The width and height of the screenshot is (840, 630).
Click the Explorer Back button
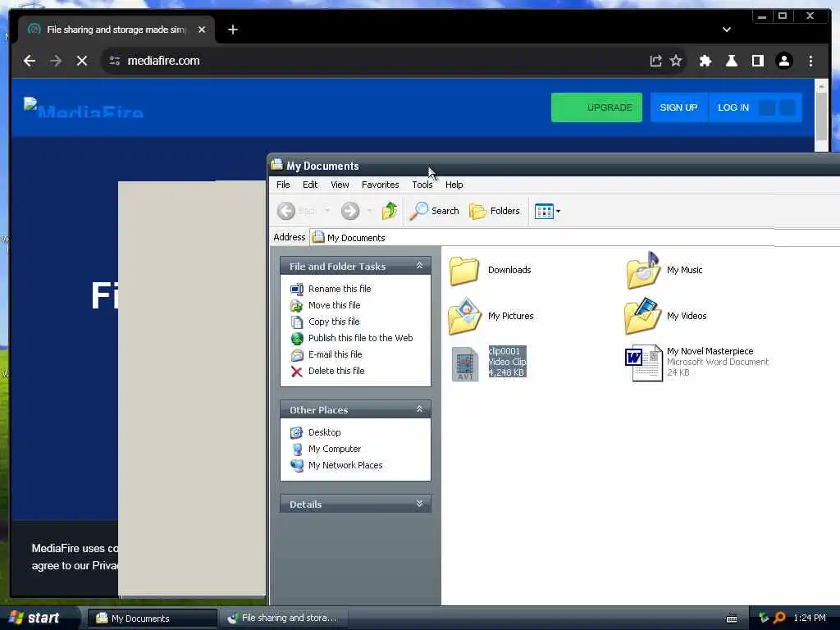pyautogui.click(x=297, y=211)
